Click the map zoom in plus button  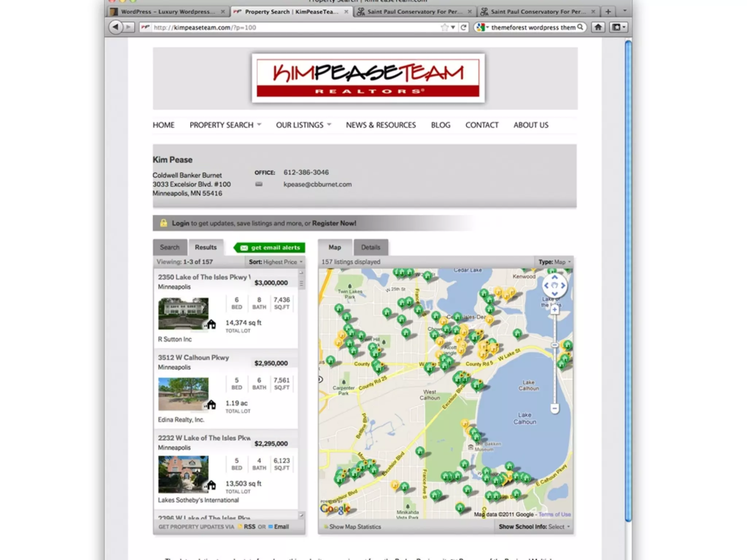point(554,310)
